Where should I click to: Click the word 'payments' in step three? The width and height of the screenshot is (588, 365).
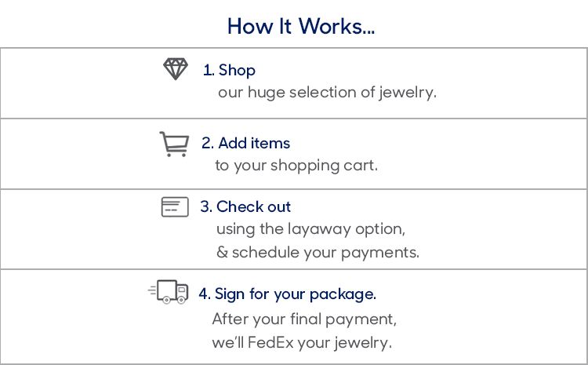(x=386, y=253)
